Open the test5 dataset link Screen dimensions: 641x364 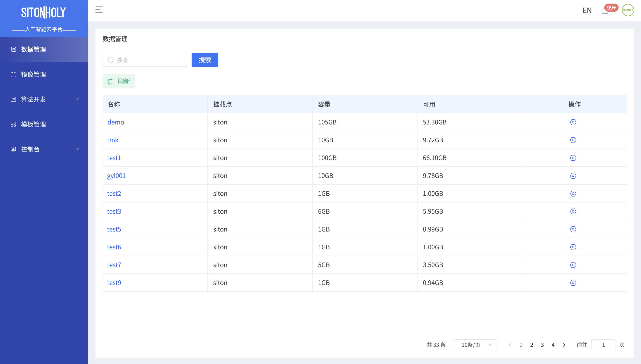(114, 229)
